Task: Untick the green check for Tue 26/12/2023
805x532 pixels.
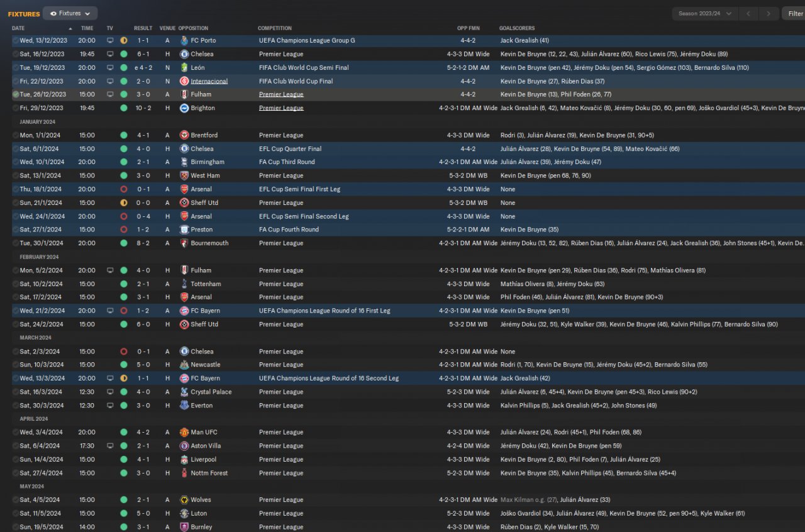Action: coord(16,94)
